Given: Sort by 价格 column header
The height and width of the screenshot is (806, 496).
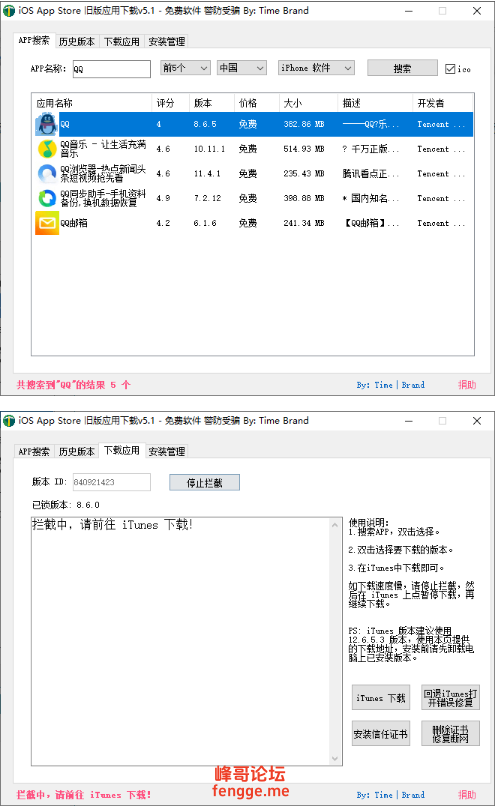Looking at the screenshot, I should pyautogui.click(x=256, y=103).
